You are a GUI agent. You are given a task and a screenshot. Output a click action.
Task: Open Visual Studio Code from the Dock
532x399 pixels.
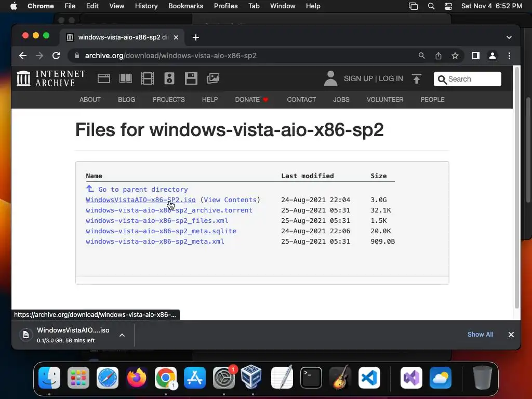point(369,378)
